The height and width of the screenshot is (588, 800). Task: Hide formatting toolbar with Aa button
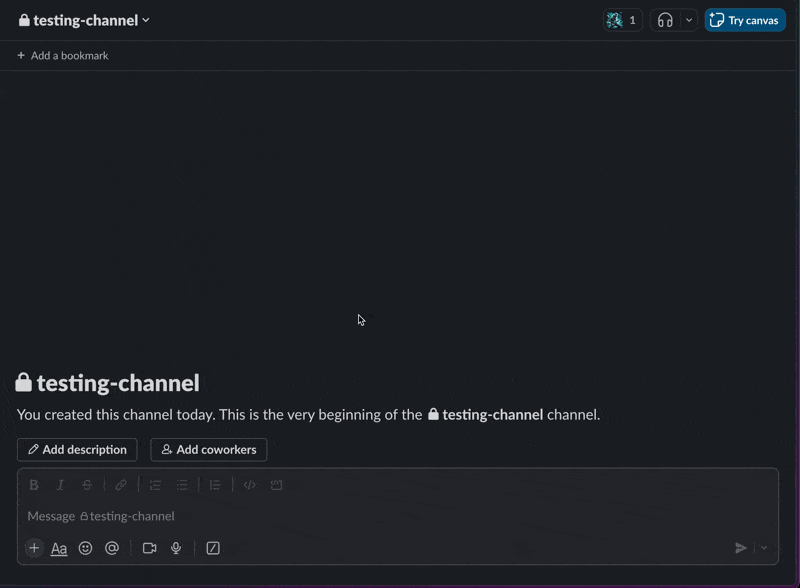point(59,548)
